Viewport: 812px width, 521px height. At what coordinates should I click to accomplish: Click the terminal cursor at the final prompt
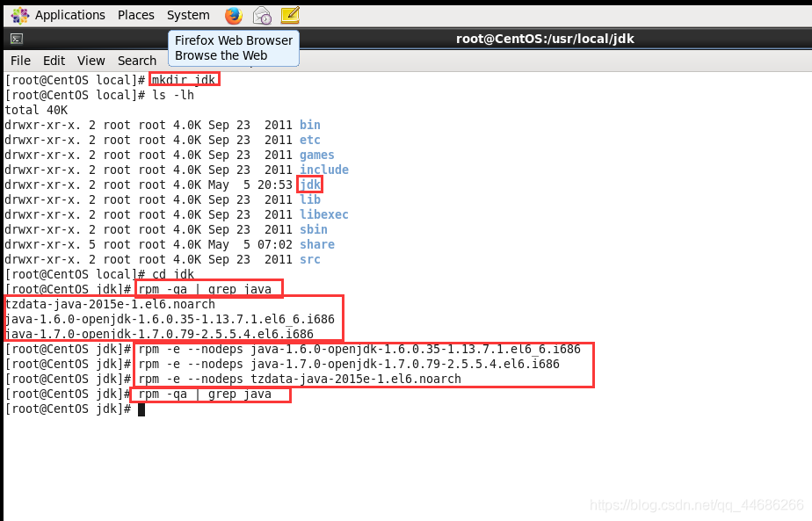(141, 409)
